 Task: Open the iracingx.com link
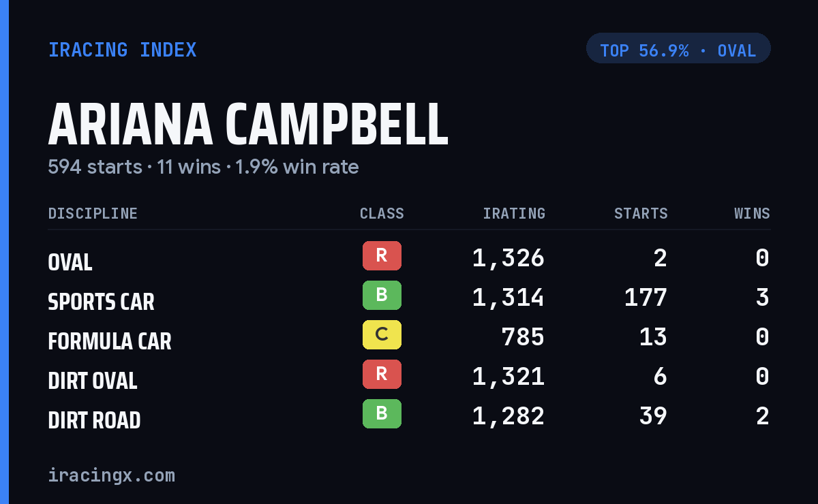[111, 475]
